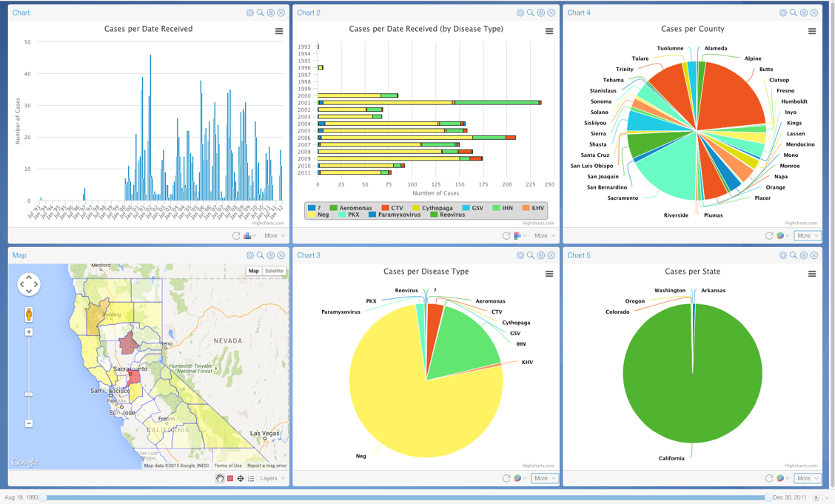
Task: Open the map's Terms of Use link
Action: (228, 466)
